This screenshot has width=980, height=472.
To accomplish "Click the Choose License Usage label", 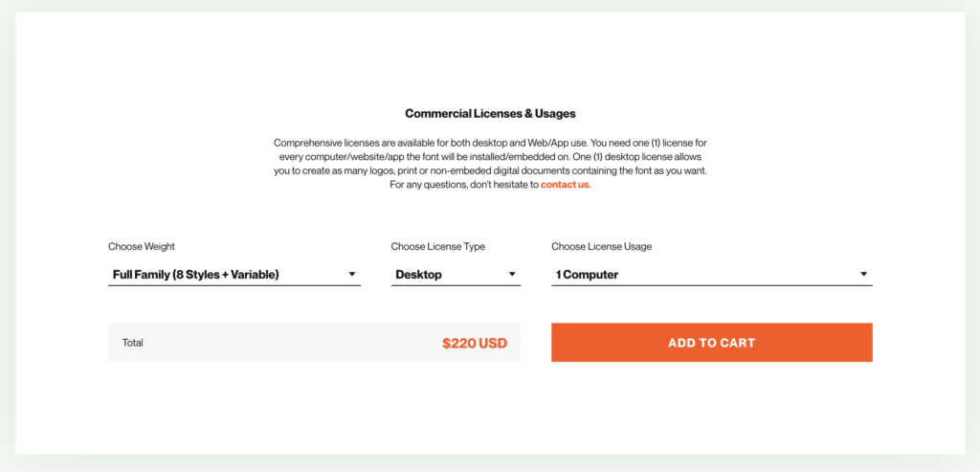I will click(x=601, y=247).
